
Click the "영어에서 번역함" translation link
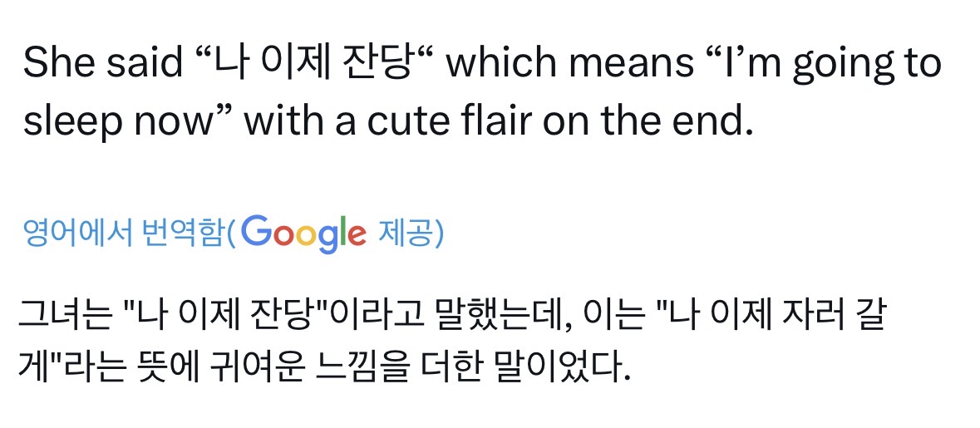click(125, 234)
